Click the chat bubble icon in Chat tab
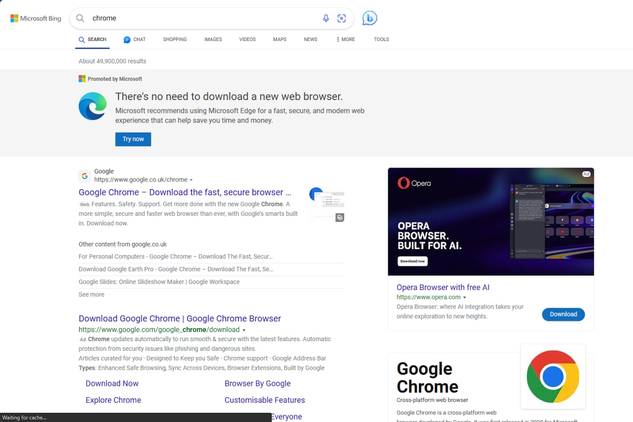This screenshot has width=633, height=422. tap(127, 40)
